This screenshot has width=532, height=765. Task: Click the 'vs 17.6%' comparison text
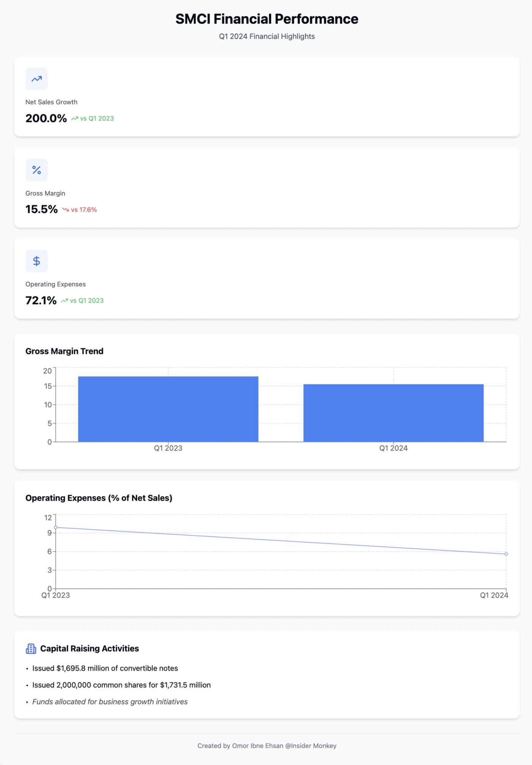[x=84, y=210]
